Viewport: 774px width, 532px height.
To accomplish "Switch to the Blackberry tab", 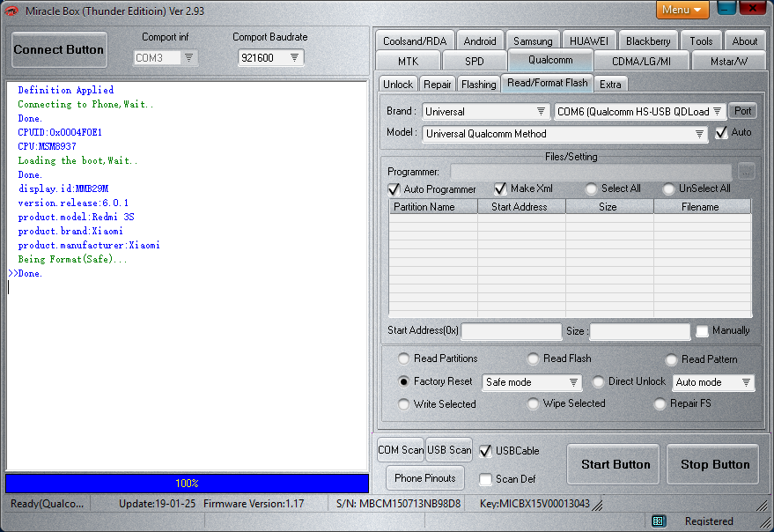I will 648,41.
